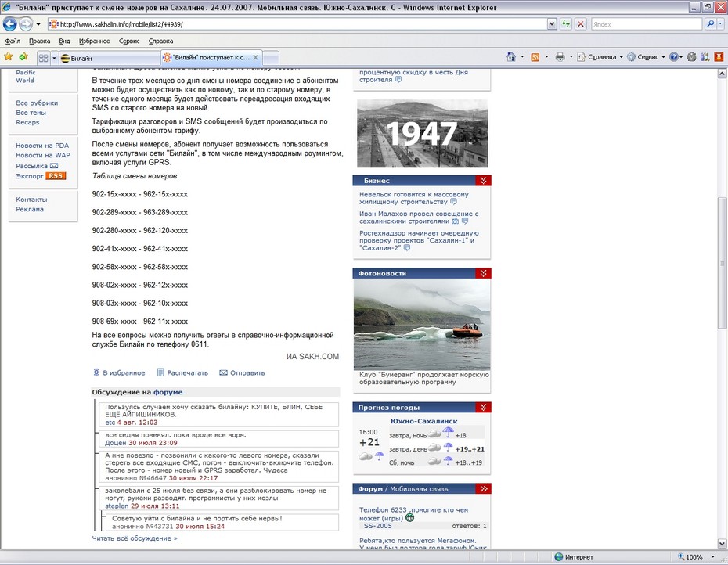Image resolution: width=728 pixels, height=565 pixels.
Task: Click the 1947 historic photo banner
Action: pos(422,134)
